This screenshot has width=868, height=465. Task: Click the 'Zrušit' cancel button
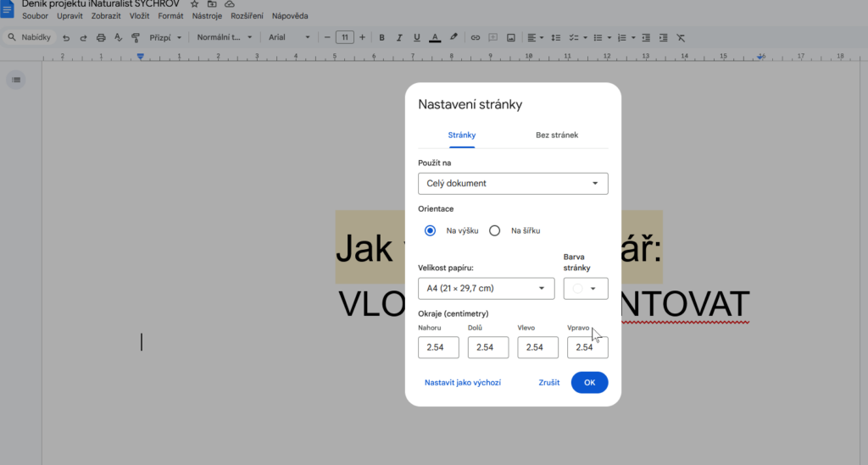coord(548,383)
